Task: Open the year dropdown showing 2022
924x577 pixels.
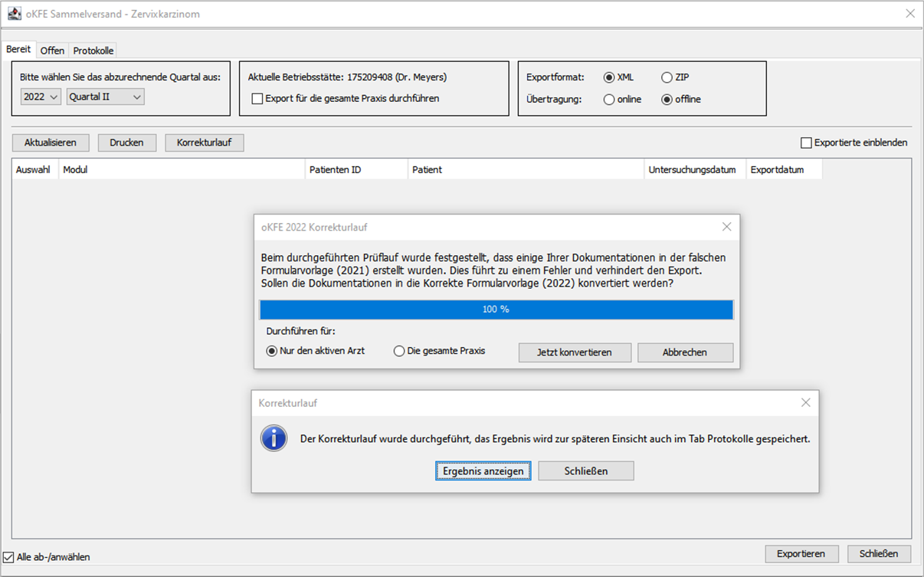Action: pos(40,97)
